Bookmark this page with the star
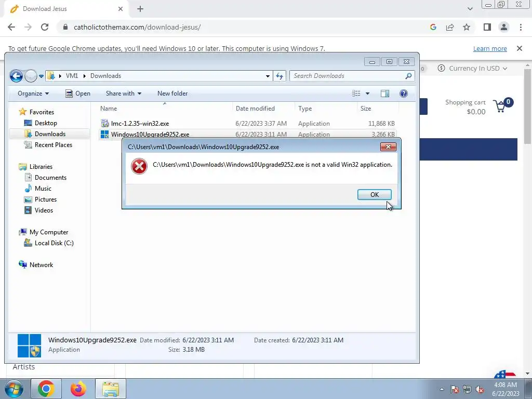The height and width of the screenshot is (399, 532). coord(467,27)
